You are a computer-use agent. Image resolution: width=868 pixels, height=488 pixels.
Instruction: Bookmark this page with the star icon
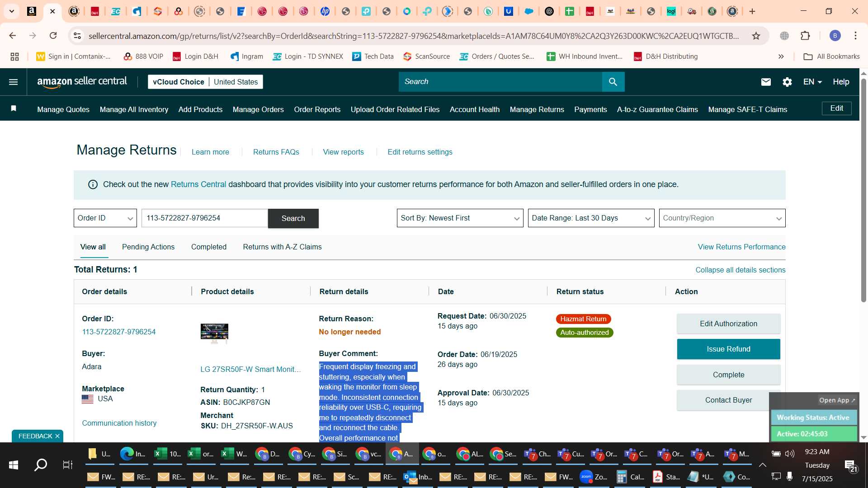click(x=756, y=36)
